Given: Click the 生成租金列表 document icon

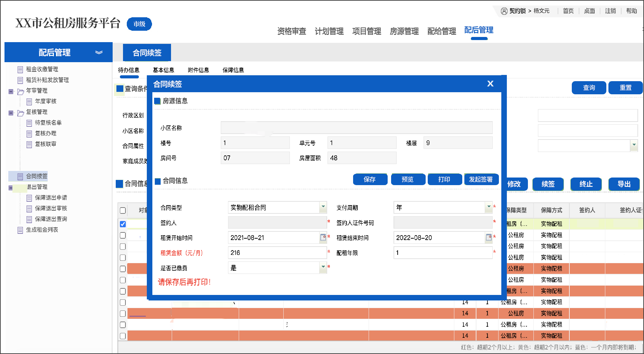Looking at the screenshot, I should pos(20,230).
